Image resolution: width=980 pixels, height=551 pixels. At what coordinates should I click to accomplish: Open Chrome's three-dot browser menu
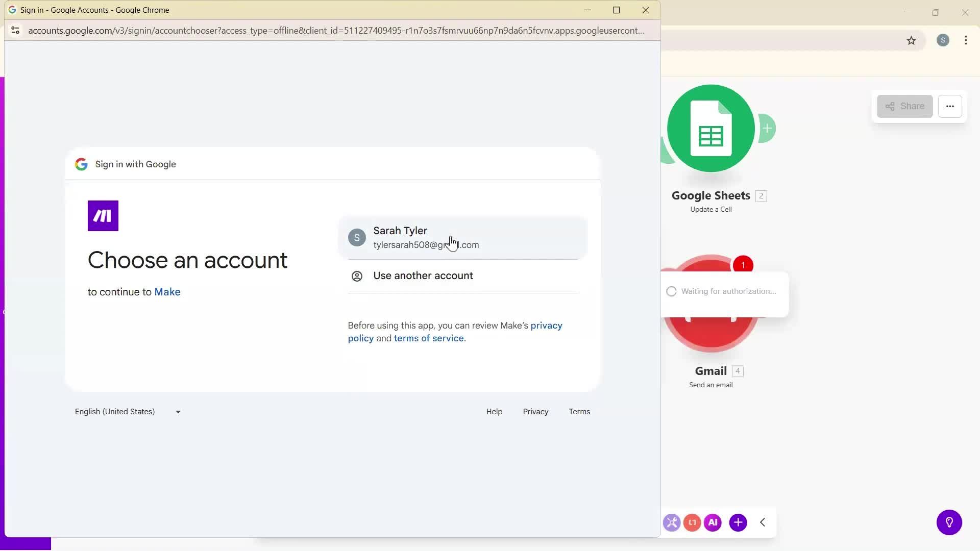click(x=966, y=40)
